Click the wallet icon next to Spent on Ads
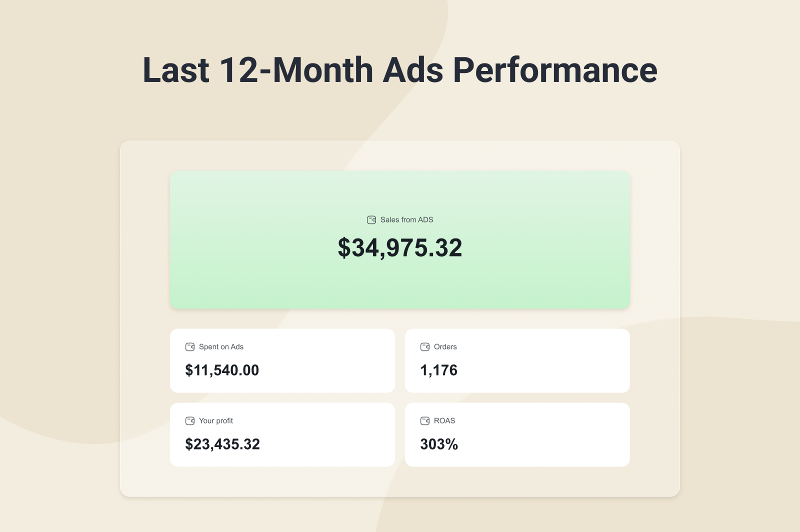Viewport: 800px width, 532px height. click(x=190, y=347)
